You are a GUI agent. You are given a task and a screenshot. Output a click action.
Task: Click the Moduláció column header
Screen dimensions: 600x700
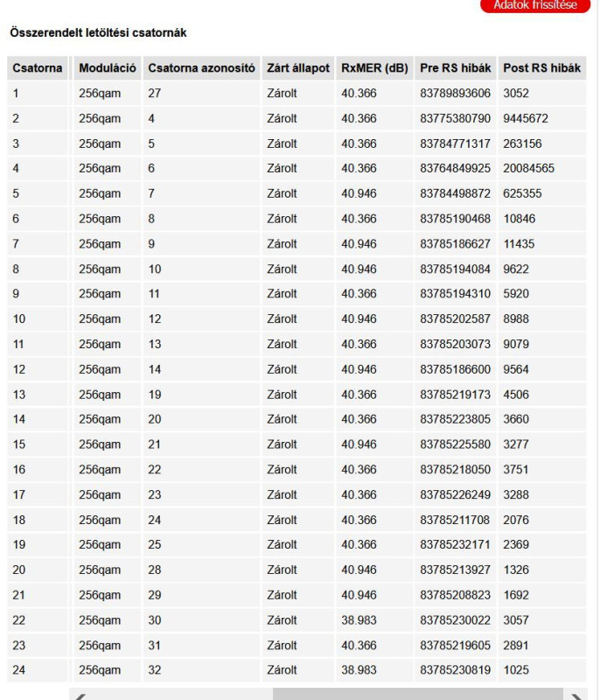[x=108, y=68]
